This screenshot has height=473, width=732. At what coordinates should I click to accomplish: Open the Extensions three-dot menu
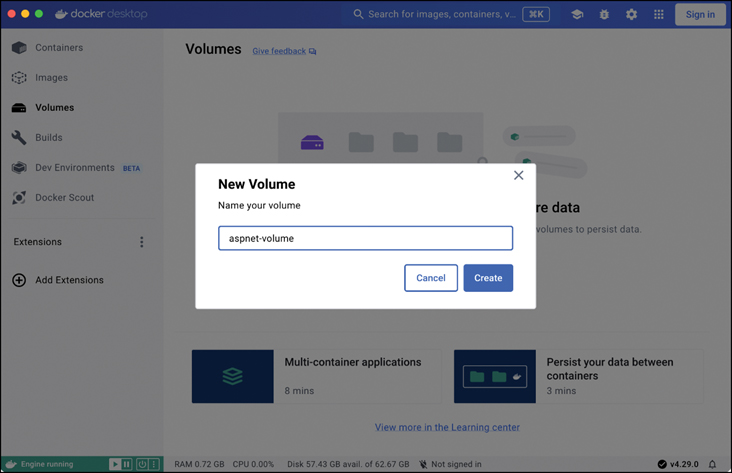141,242
